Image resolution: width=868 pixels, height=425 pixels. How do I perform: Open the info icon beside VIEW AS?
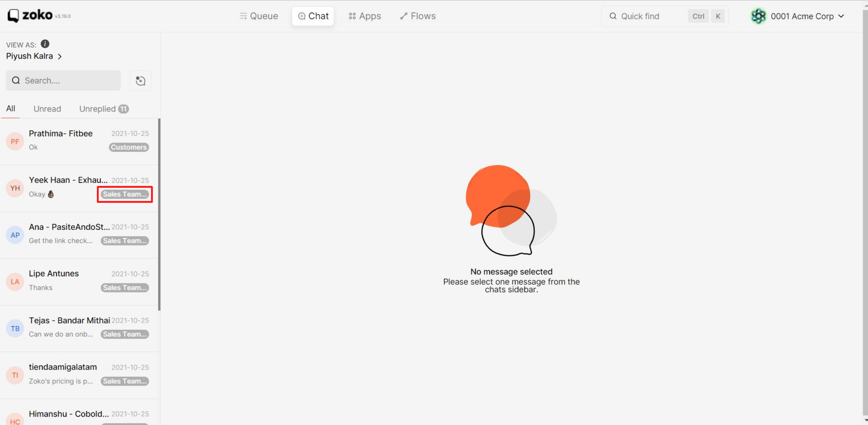click(45, 44)
